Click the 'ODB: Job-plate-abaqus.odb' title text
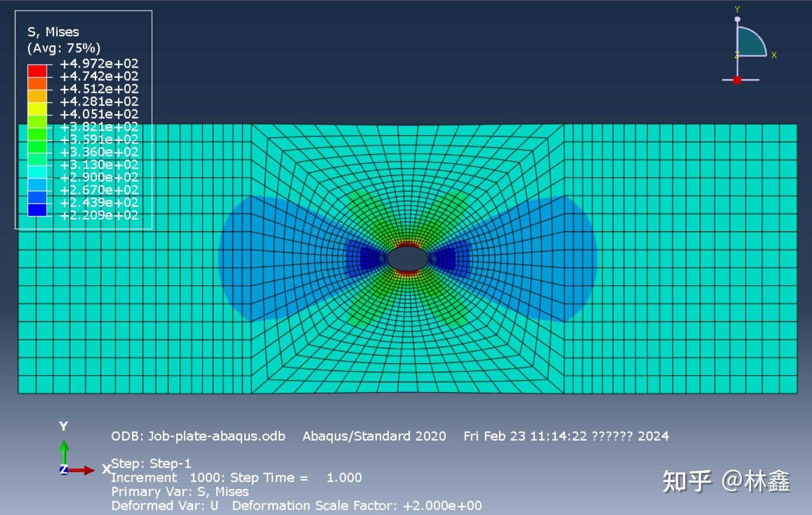 click(198, 436)
